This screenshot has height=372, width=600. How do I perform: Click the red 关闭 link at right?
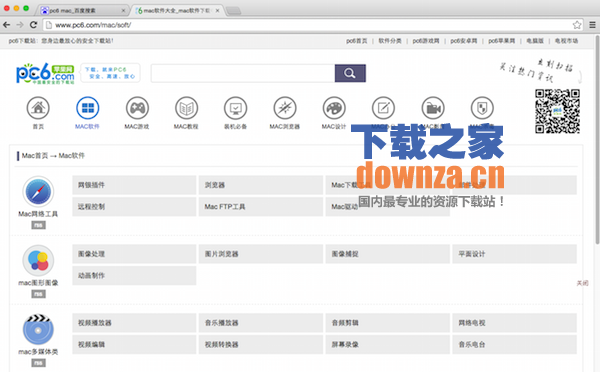(582, 283)
